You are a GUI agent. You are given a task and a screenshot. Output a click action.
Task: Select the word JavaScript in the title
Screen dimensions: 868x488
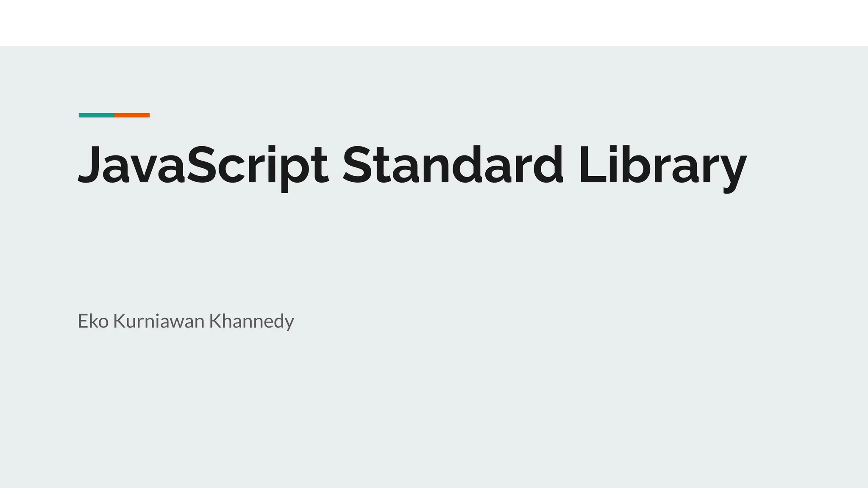coord(203,167)
